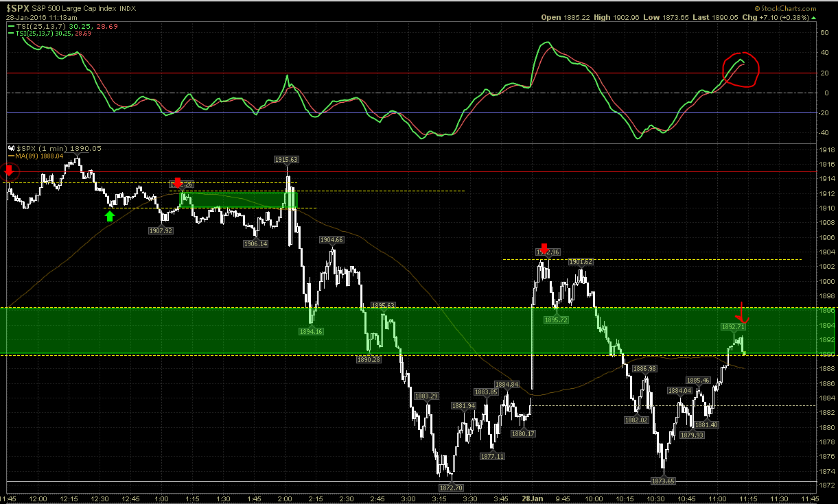
Task: Click the 1884.04 price label
Action: [680, 391]
